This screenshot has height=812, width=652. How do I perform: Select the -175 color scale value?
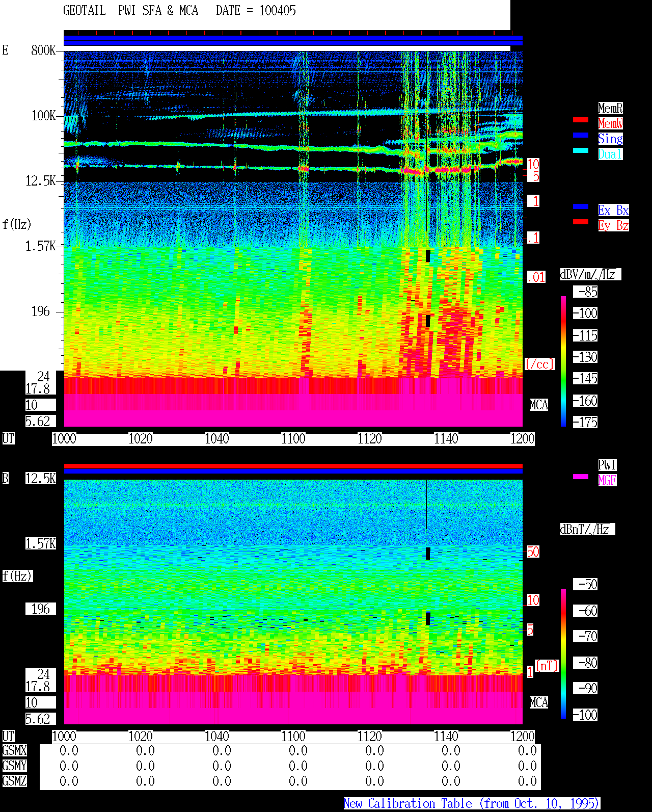pos(586,422)
